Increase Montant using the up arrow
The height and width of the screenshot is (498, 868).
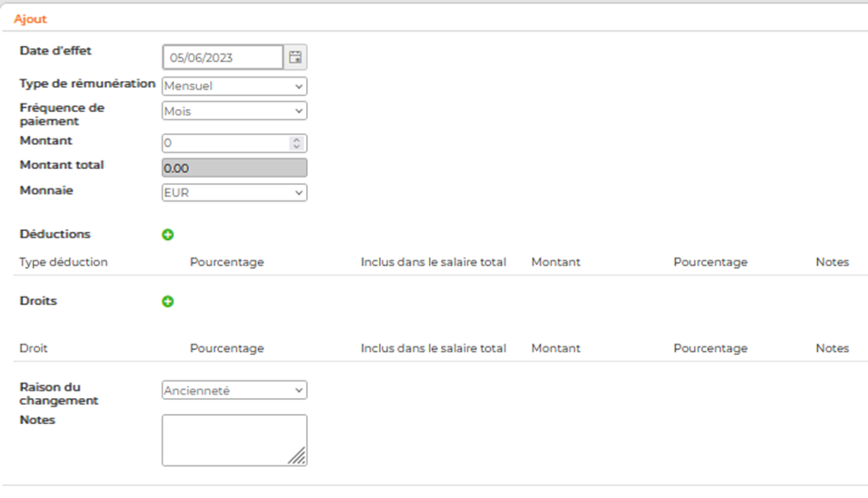click(297, 140)
